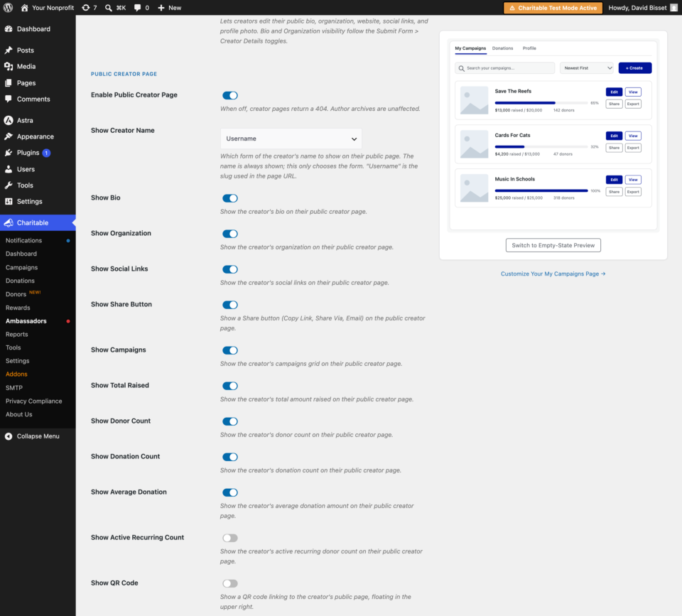This screenshot has width=682, height=616.
Task: Open the Newest First sort dropdown
Action: 586,68
